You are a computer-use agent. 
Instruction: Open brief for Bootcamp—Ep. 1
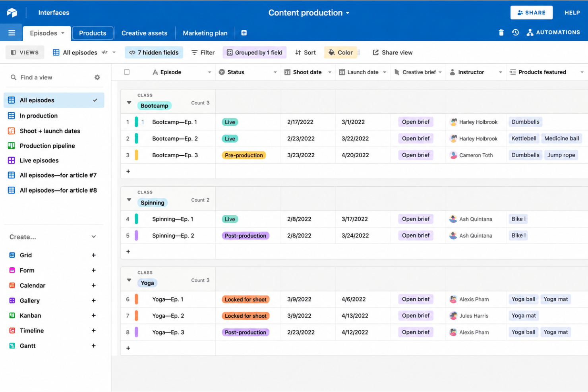(416, 122)
